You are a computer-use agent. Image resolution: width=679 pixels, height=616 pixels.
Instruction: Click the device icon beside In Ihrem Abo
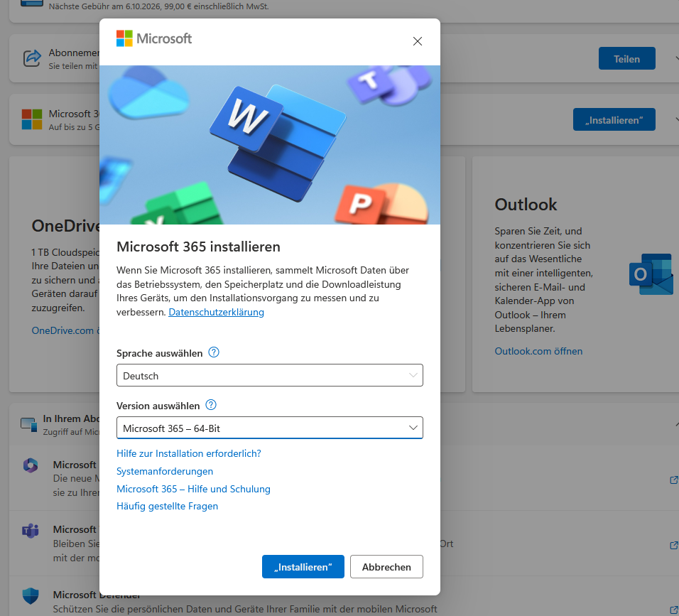(29, 425)
